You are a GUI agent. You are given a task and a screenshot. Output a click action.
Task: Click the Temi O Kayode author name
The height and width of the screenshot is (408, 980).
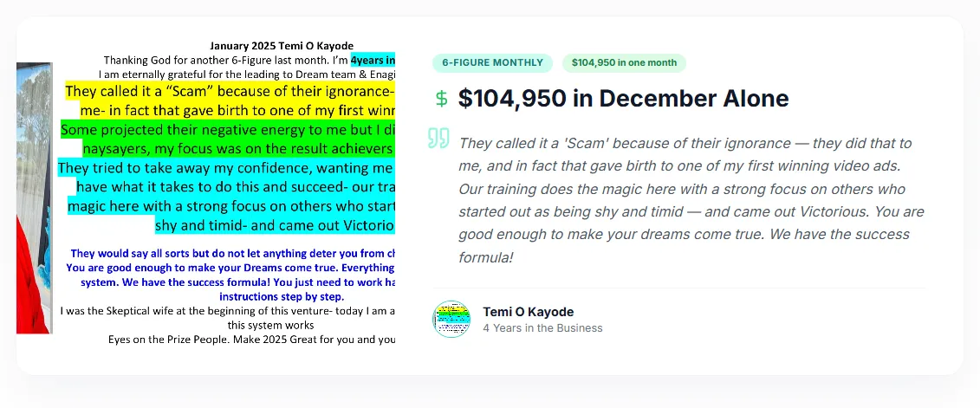[x=528, y=312]
